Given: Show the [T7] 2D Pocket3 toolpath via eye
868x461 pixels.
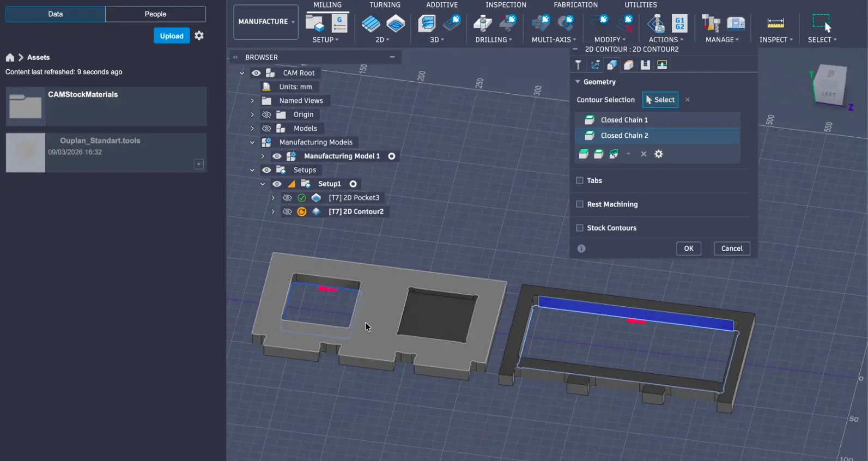Looking at the screenshot, I should point(287,198).
